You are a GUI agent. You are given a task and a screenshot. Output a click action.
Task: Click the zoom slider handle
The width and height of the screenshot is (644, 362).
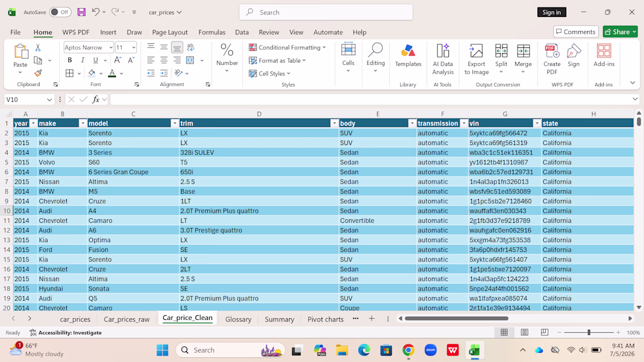click(588, 332)
